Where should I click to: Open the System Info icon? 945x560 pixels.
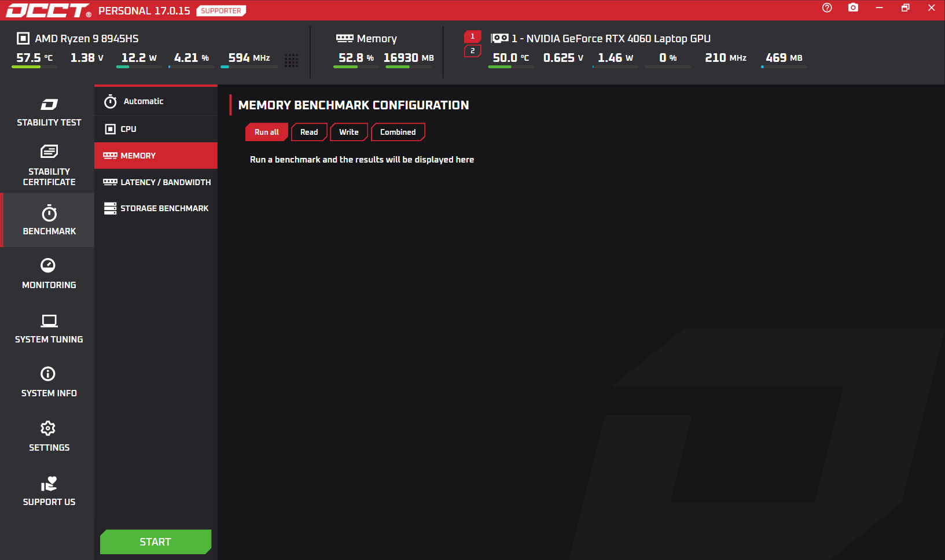[x=48, y=374]
